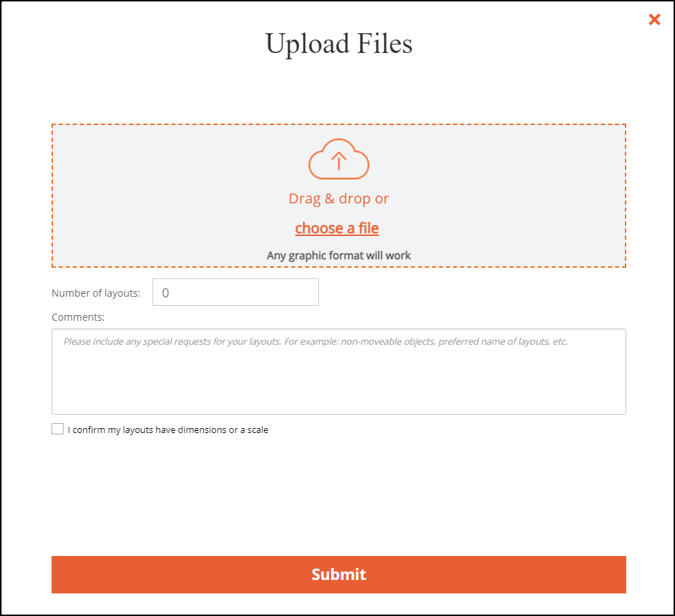This screenshot has width=675, height=616.
Task: Open the 'choose a file' link
Action: click(x=337, y=228)
